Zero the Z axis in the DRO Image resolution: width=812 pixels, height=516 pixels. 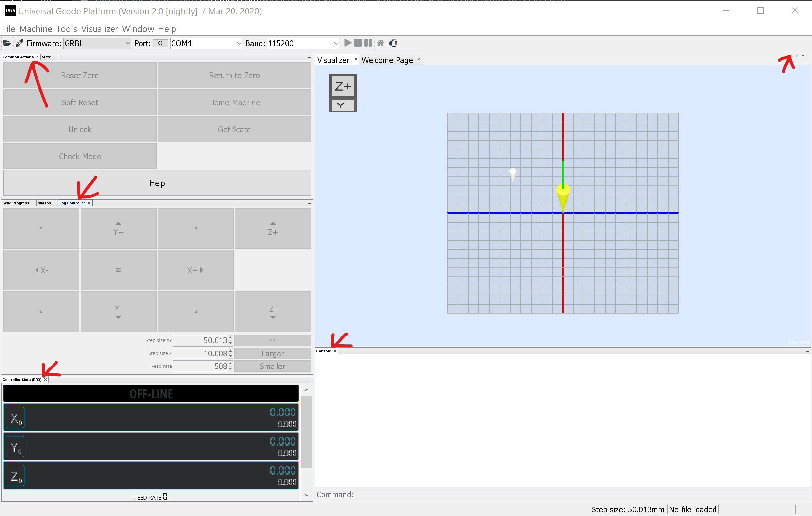click(15, 476)
